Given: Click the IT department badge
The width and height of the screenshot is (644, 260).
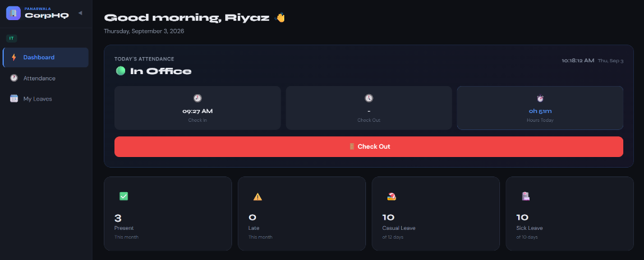Looking at the screenshot, I should [11, 38].
